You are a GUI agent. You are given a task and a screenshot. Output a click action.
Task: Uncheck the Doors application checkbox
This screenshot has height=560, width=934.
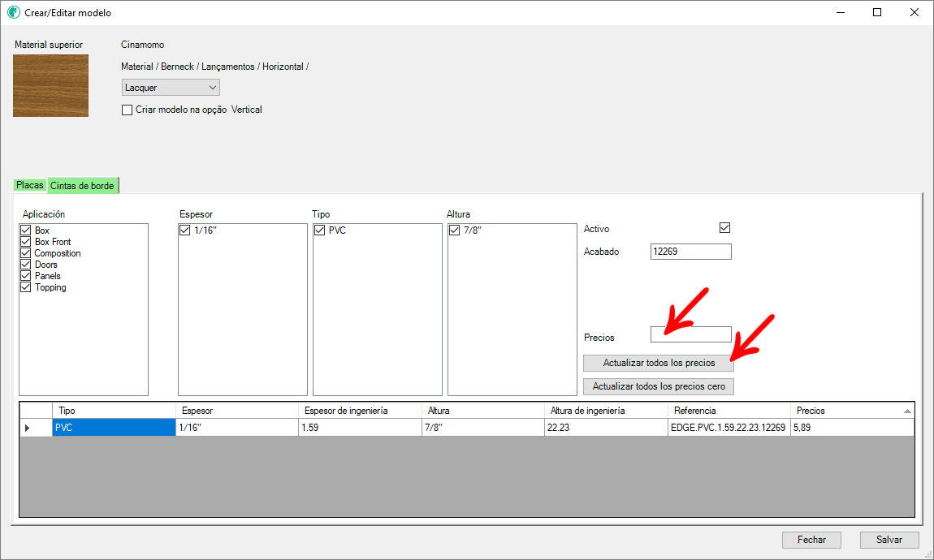click(x=26, y=265)
